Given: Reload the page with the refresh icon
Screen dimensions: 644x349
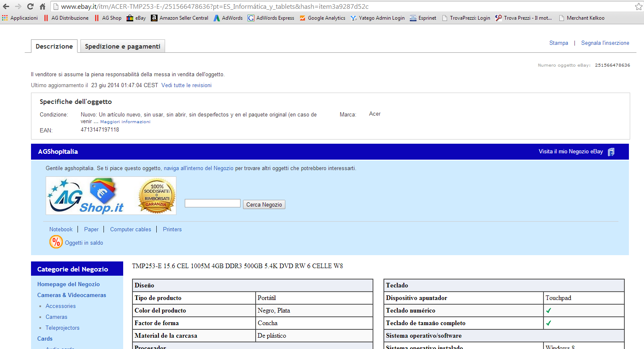Looking at the screenshot, I should tap(30, 6).
